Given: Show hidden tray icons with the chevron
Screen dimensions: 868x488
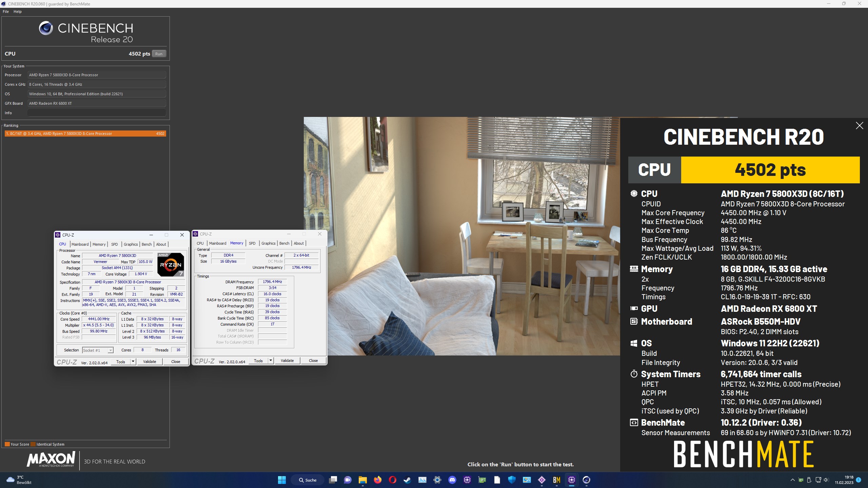Looking at the screenshot, I should click(x=792, y=480).
